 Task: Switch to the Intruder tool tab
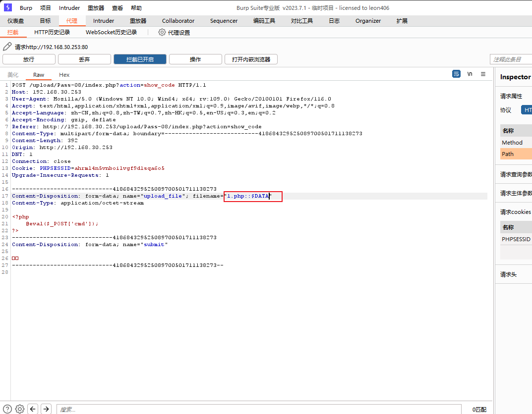click(x=104, y=21)
